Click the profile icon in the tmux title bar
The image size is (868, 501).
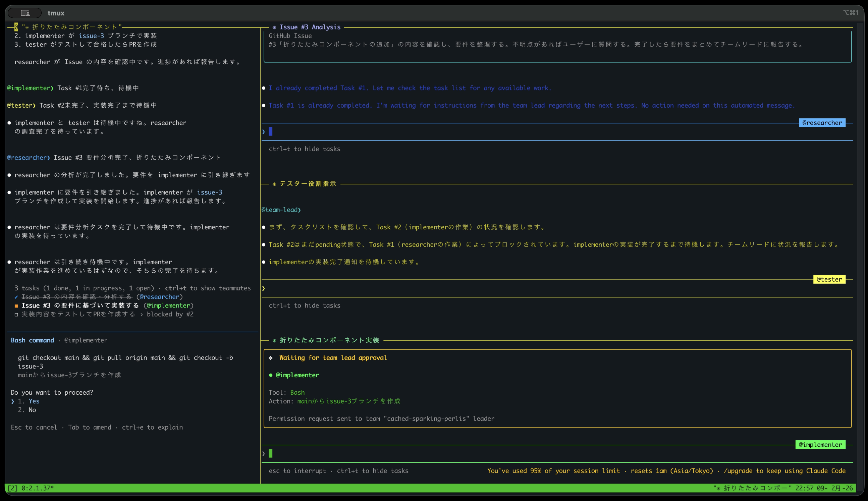(24, 13)
